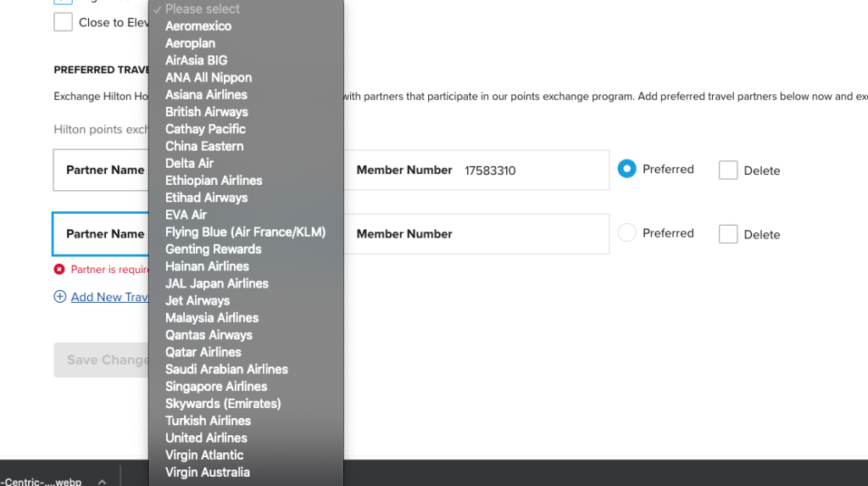868x486 pixels.
Task: Pick United Airlines partner
Action: coord(247,439)
